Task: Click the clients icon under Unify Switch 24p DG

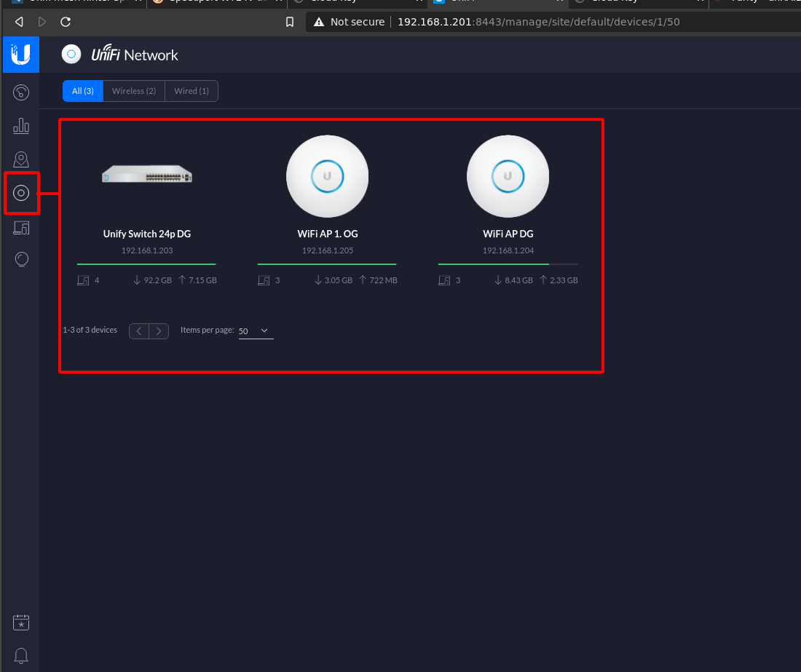Action: 83,280
